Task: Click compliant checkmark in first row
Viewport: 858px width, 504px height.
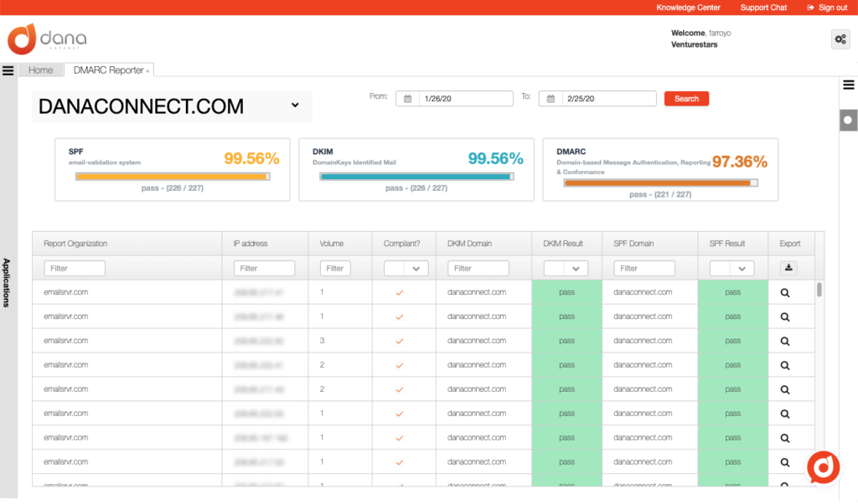Action: (x=400, y=293)
